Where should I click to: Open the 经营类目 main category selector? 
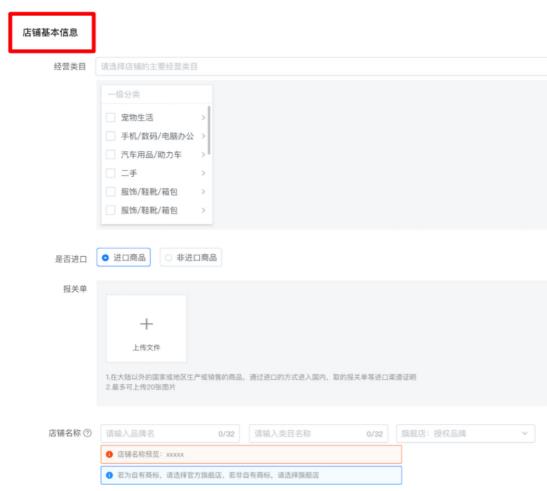pos(321,66)
